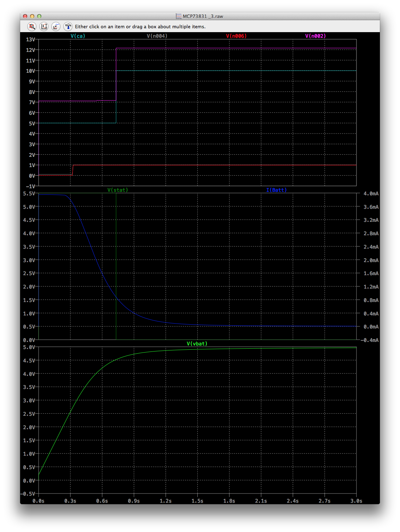The image size is (400, 532).
Task: Click the 5.5V label on middle pane axis
Action: tap(29, 194)
